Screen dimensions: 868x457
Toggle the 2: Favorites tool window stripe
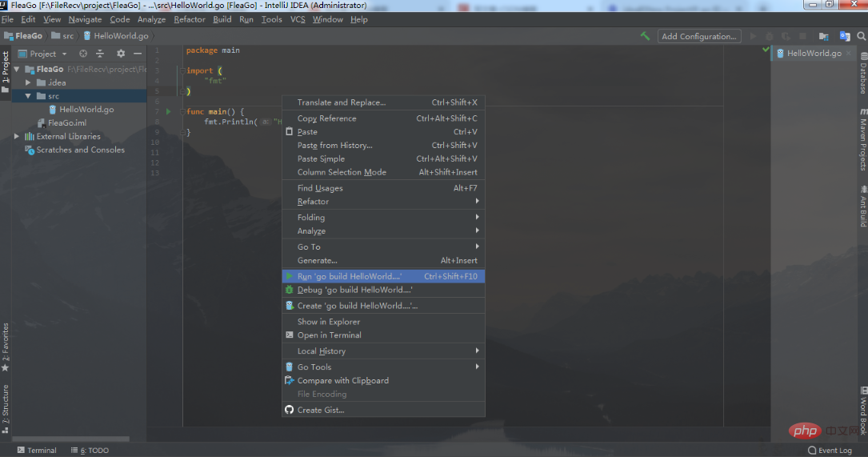click(6, 348)
